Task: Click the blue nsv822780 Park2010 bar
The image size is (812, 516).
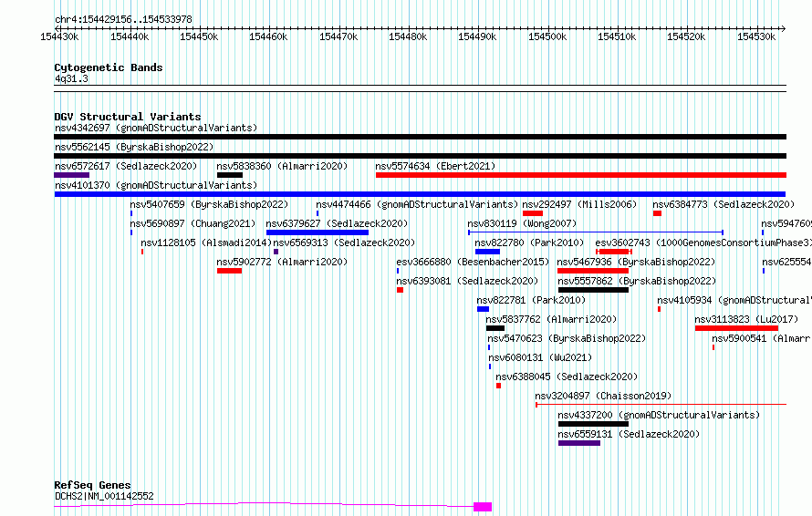Action: tap(488, 252)
